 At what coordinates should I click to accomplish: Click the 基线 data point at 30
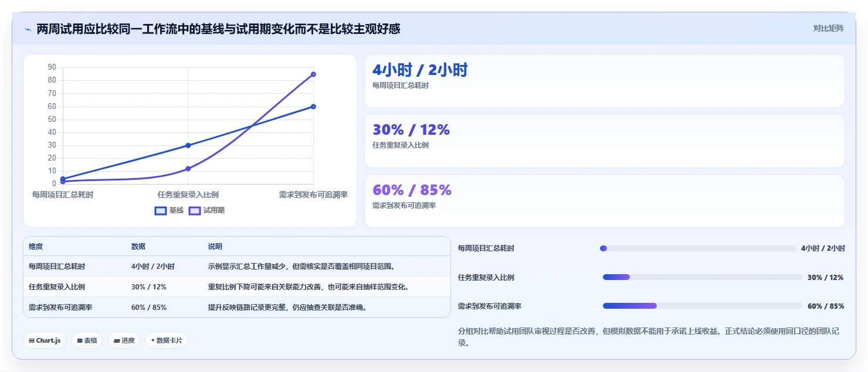pyautogui.click(x=188, y=145)
